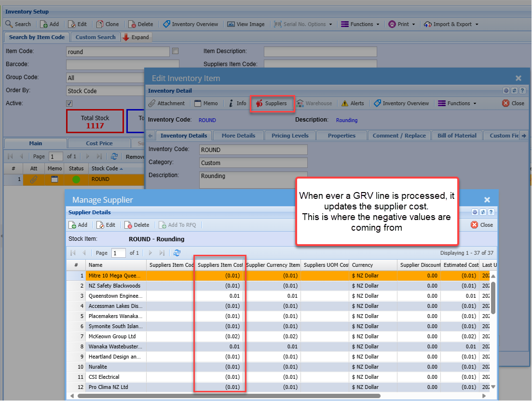Refresh the Manage Supplier grid
The height and width of the screenshot is (401, 532).
[x=177, y=253]
